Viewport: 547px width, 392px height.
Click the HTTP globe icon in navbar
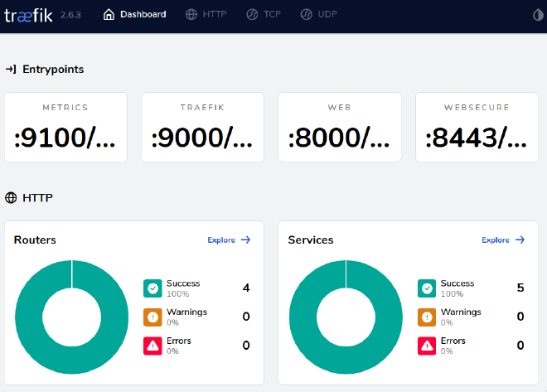pos(191,14)
